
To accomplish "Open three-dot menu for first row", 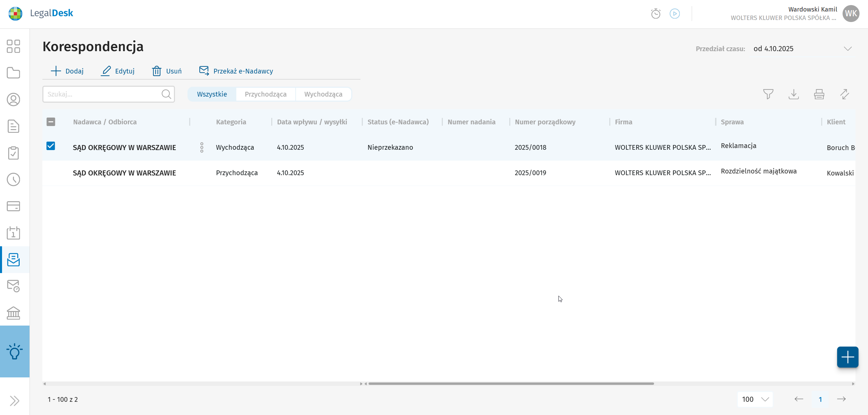I will [x=202, y=147].
